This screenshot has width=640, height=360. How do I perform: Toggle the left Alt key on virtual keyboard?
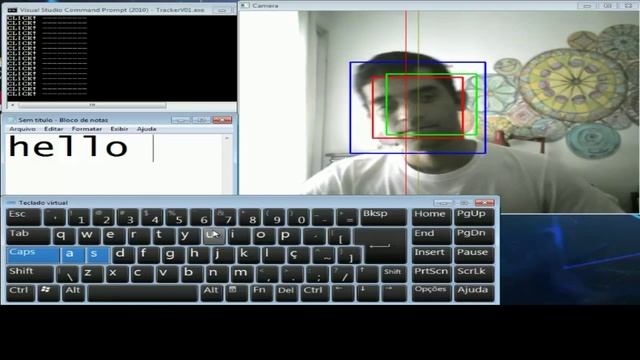[73, 293]
